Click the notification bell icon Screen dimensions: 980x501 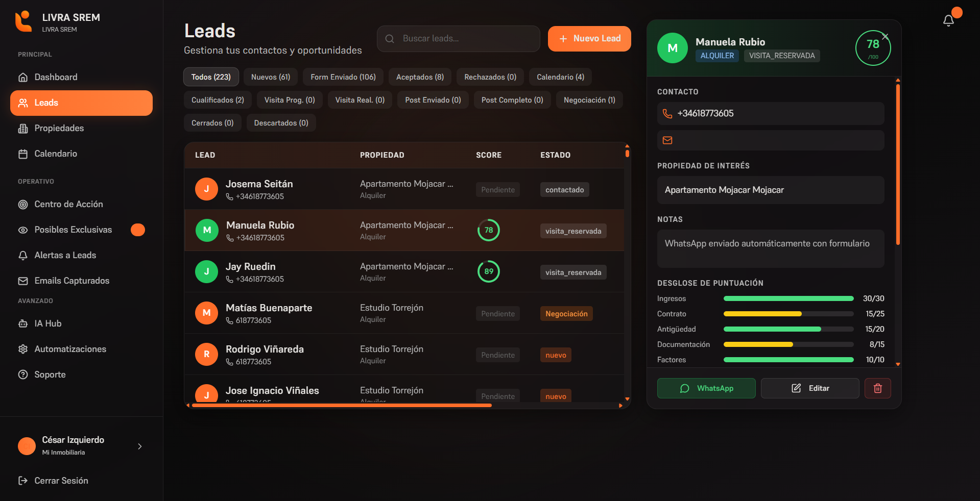[x=948, y=20]
